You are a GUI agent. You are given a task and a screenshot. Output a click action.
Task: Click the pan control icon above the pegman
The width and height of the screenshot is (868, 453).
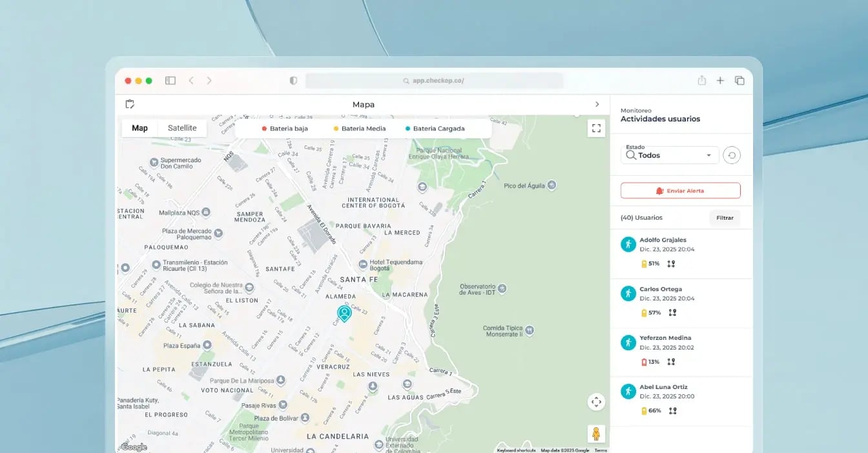(596, 401)
